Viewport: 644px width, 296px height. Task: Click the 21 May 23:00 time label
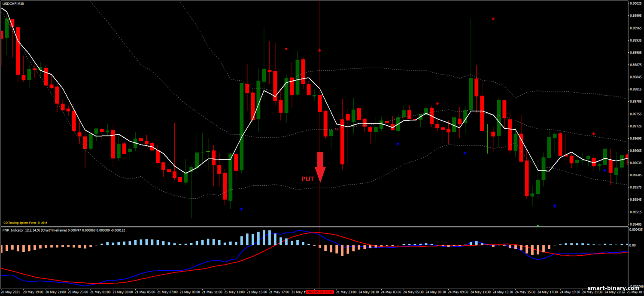tap(347, 292)
